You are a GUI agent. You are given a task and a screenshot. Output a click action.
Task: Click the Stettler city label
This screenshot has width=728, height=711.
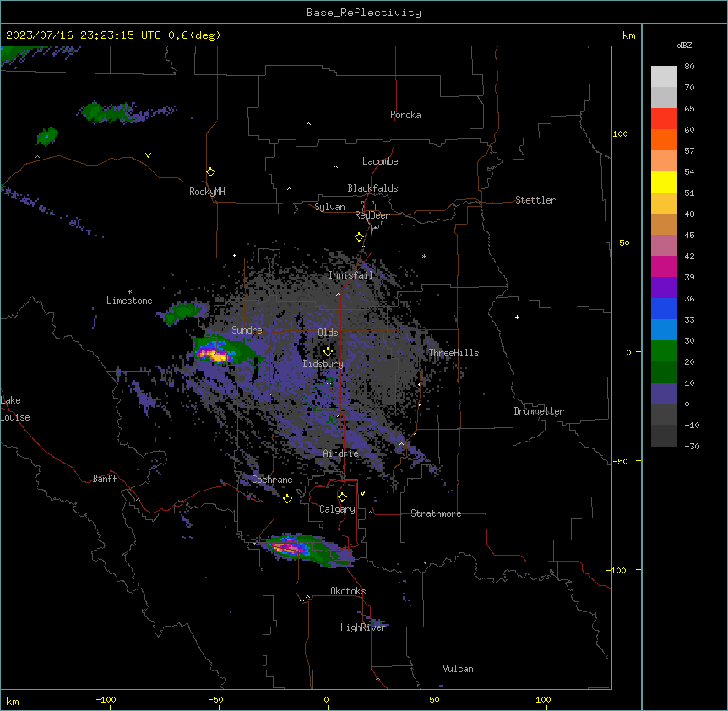(535, 200)
